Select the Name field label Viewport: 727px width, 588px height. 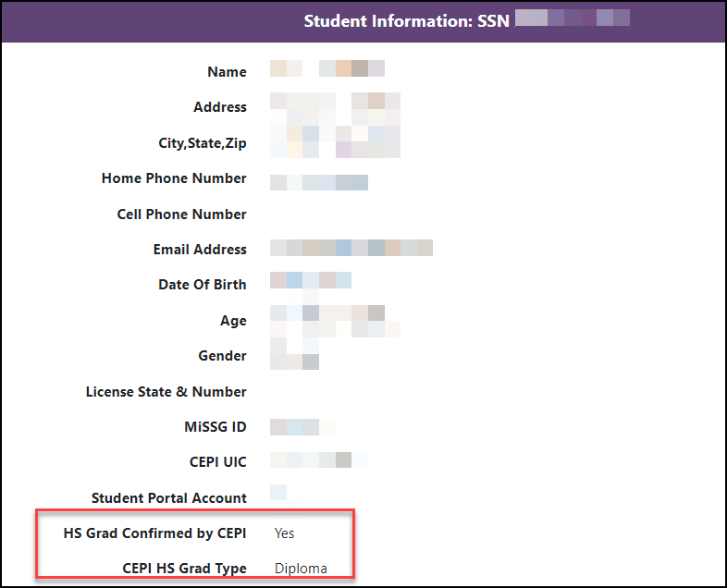tap(227, 72)
